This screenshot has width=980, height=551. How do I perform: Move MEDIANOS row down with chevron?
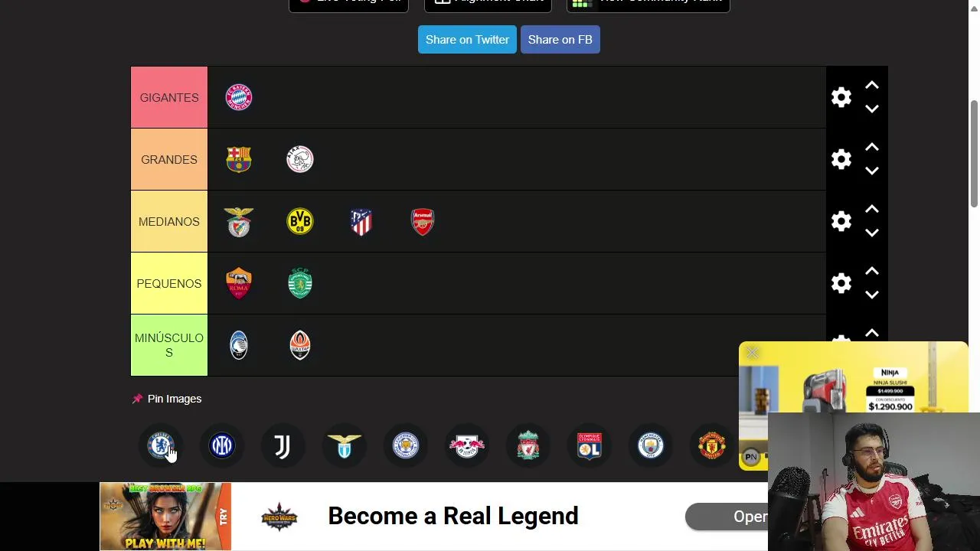[x=872, y=233]
